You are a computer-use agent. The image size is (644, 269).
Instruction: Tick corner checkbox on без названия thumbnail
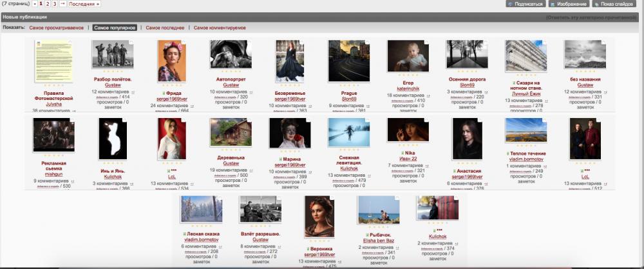[604, 42]
